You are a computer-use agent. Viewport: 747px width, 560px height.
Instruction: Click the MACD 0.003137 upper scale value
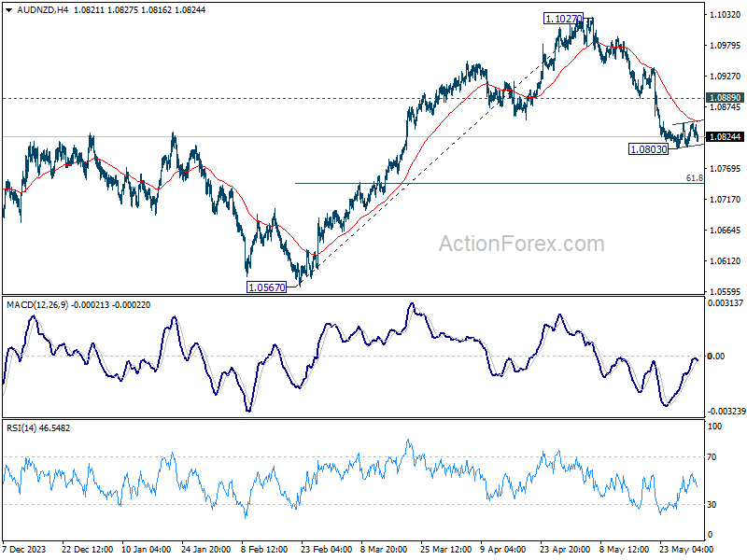(x=726, y=303)
